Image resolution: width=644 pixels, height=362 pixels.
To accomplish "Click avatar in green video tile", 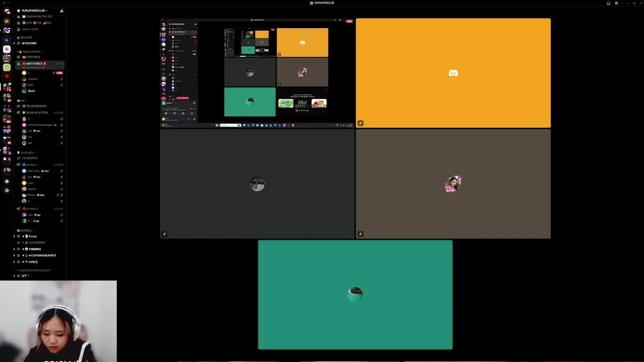I will coord(355,294).
